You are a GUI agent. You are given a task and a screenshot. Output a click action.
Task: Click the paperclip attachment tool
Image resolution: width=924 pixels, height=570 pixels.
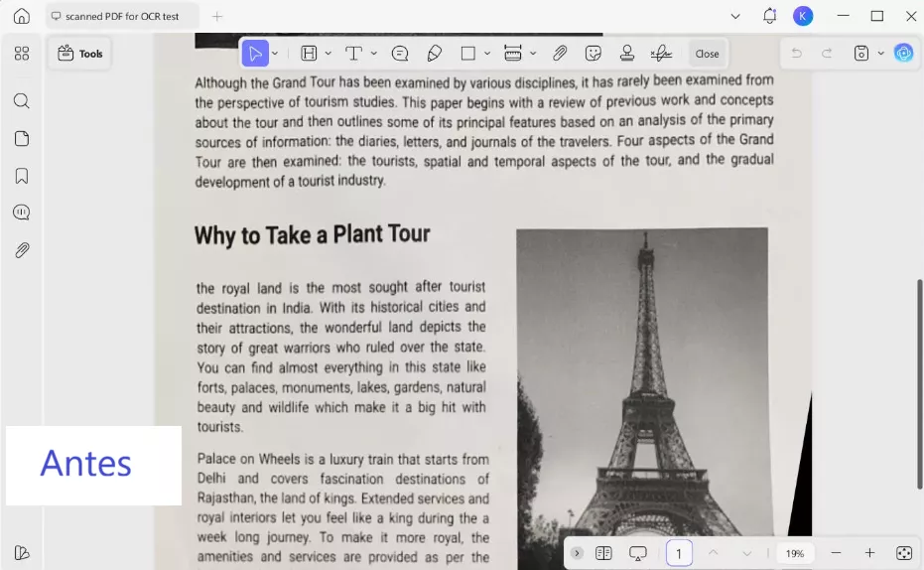(560, 54)
